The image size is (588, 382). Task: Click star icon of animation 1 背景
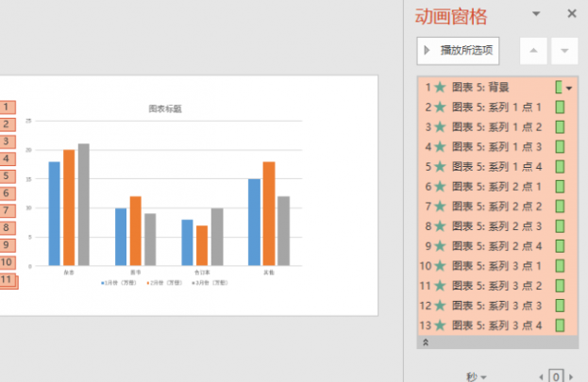coord(440,88)
